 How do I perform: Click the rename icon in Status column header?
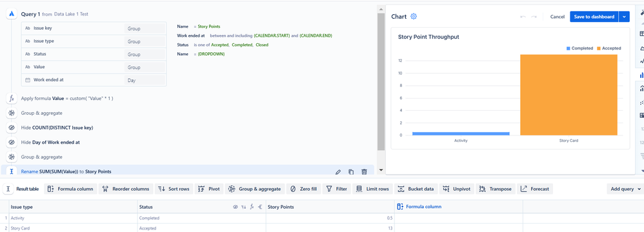click(x=260, y=207)
